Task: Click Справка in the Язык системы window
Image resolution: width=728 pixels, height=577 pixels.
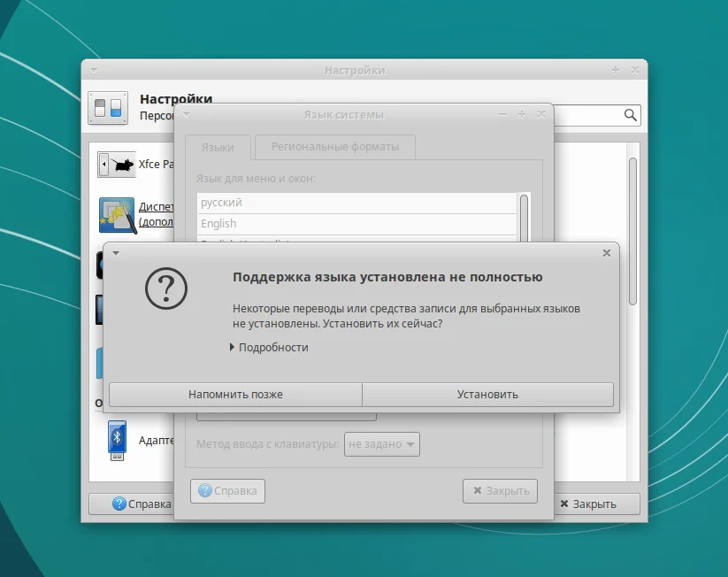Action: [x=227, y=491]
